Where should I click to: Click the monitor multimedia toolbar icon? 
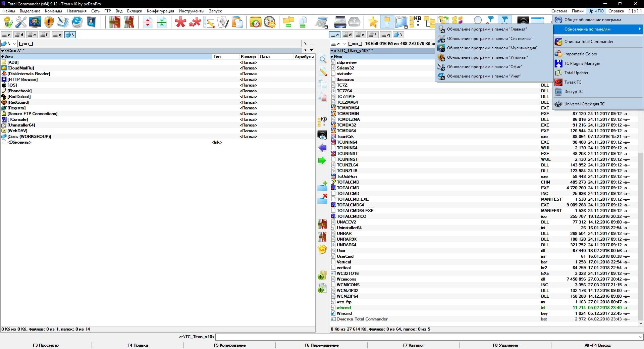[x=35, y=22]
